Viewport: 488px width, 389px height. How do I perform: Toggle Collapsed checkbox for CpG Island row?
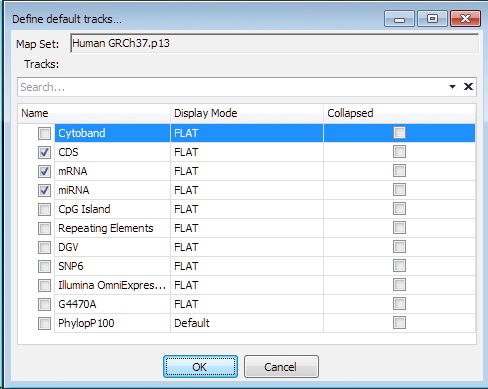(399, 209)
